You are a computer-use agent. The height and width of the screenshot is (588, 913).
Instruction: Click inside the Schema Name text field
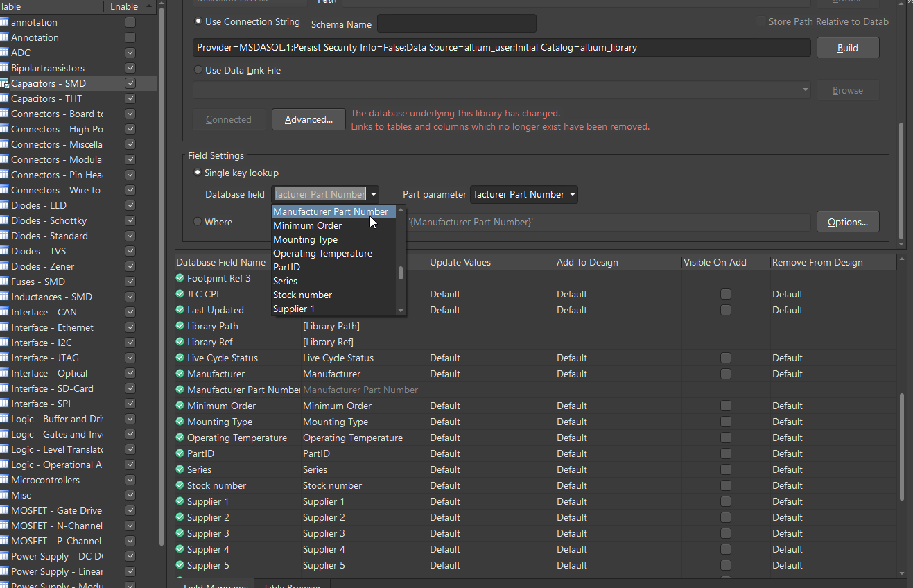456,24
